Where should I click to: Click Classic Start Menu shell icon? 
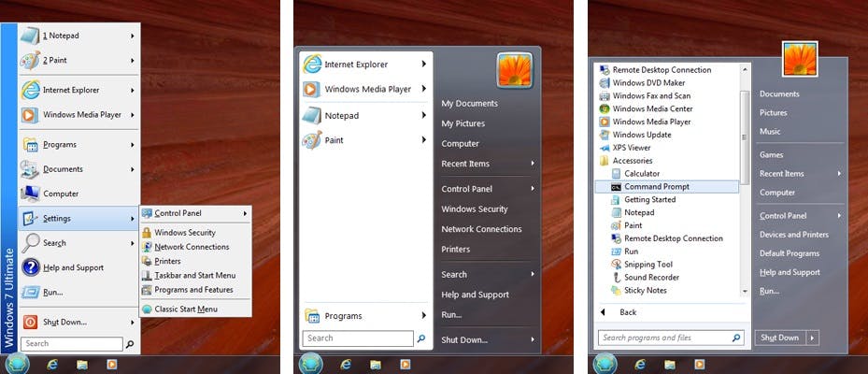point(147,309)
